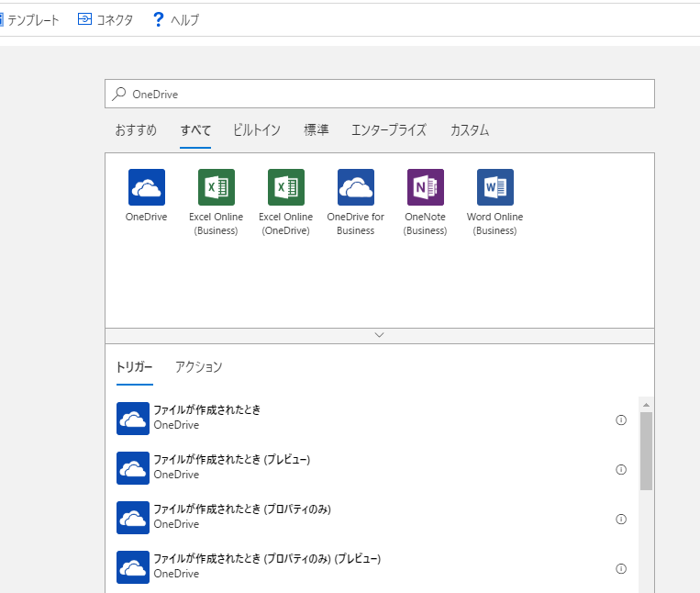Click the OneDrive icon beside ファイルが作成されたとき (プロパティのみ)

[x=133, y=518]
